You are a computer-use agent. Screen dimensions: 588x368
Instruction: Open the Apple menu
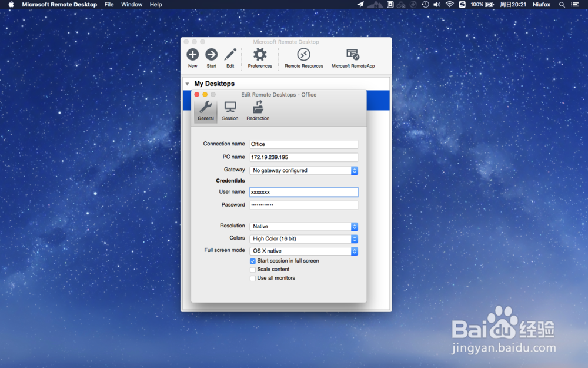(11, 5)
